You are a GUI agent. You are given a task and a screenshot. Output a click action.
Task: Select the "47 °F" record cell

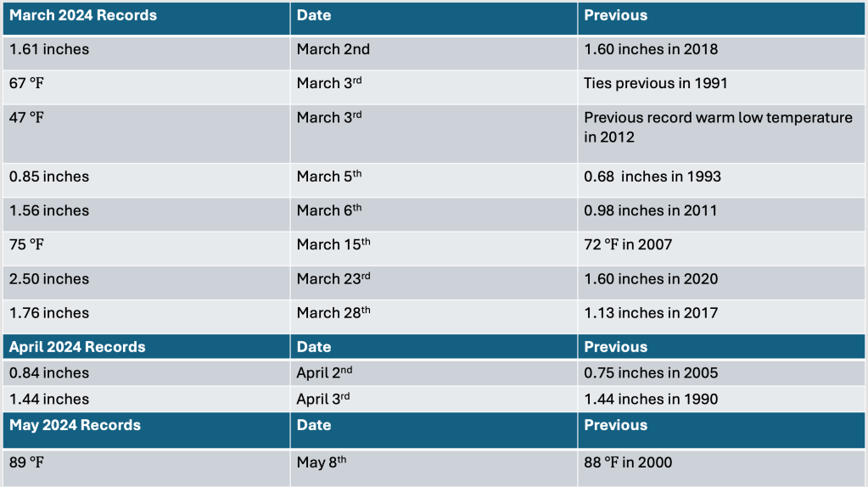26,118
